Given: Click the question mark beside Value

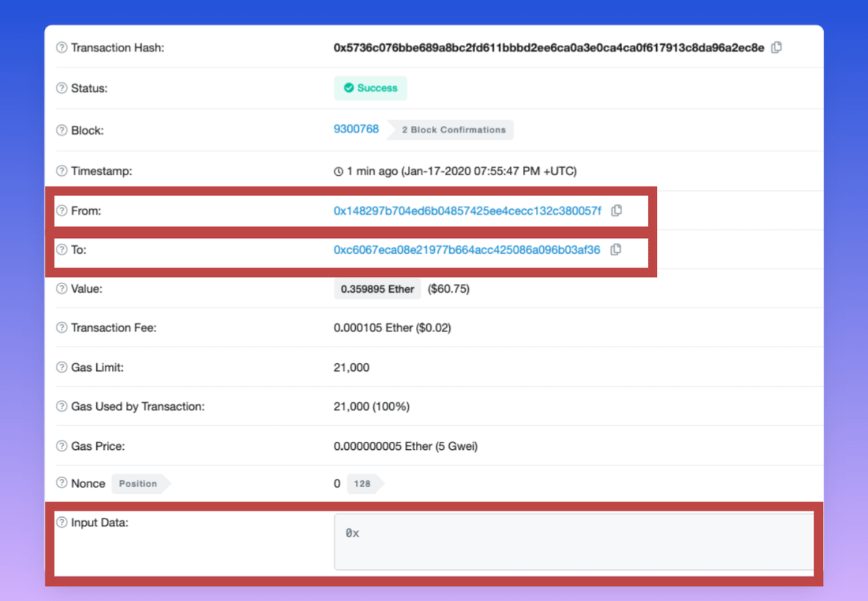Looking at the screenshot, I should pos(62,289).
